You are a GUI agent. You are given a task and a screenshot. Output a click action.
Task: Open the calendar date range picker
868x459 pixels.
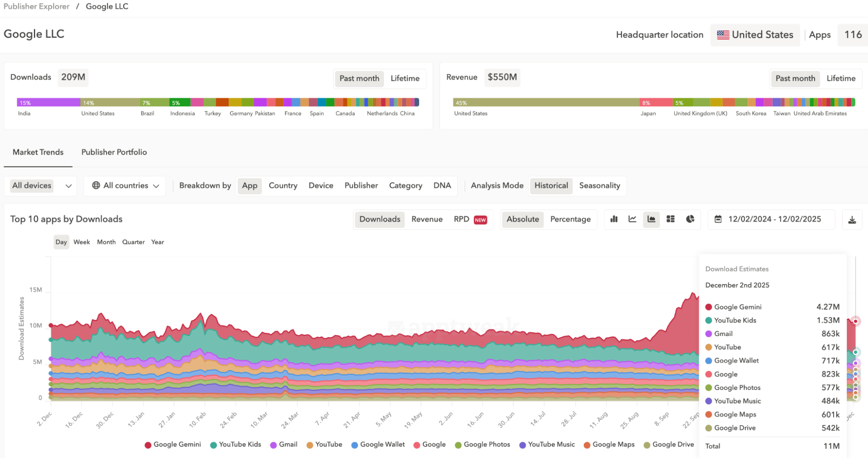(x=719, y=220)
